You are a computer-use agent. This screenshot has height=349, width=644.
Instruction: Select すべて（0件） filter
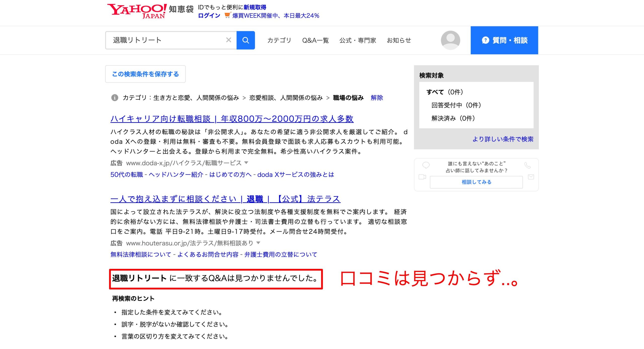click(x=445, y=92)
